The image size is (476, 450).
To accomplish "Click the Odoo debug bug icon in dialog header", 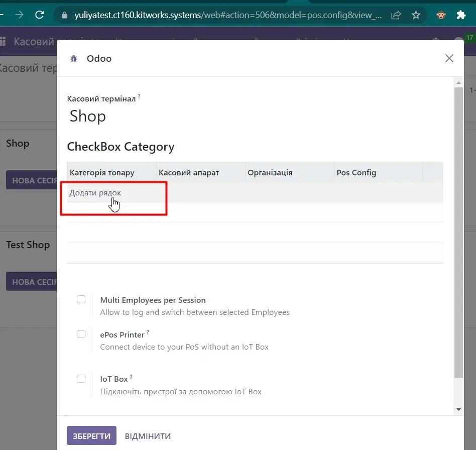I will tap(74, 59).
